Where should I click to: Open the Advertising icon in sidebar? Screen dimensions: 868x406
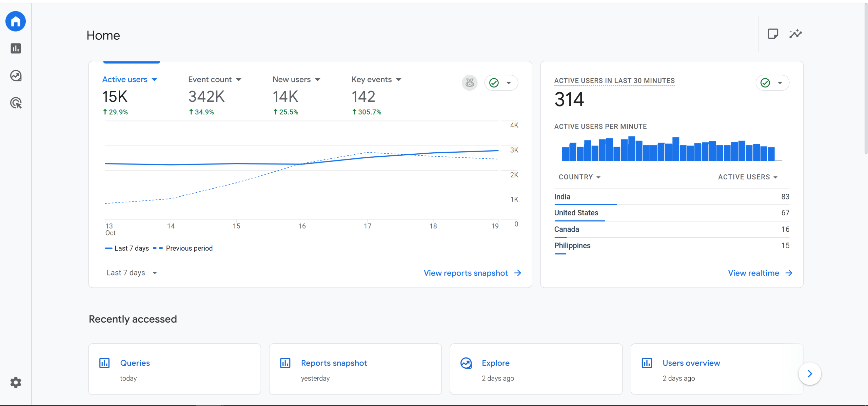click(16, 103)
